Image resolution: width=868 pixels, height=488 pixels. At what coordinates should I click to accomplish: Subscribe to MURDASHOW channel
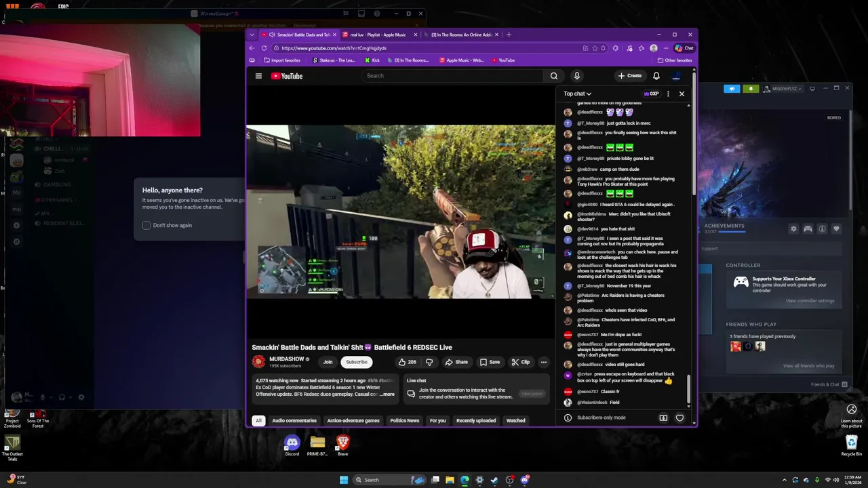(356, 362)
